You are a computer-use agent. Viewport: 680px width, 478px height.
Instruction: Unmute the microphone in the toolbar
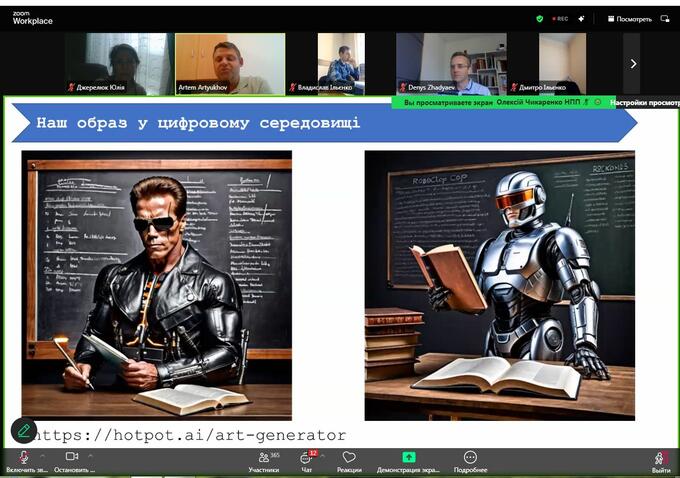(24, 459)
